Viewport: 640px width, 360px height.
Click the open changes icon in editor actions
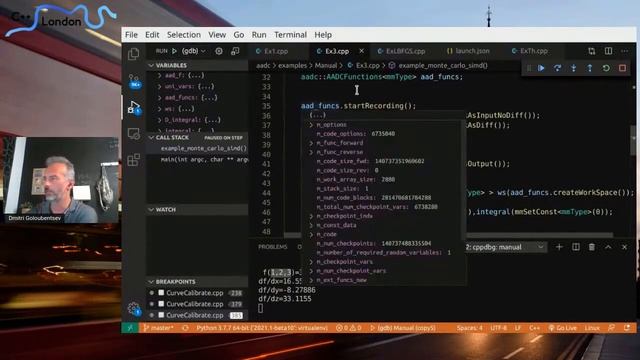pos(592,51)
